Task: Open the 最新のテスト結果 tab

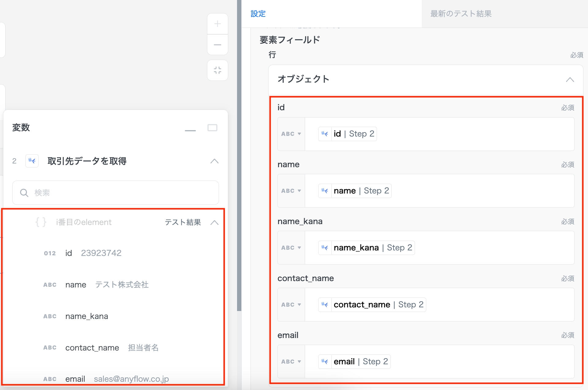Action: tap(461, 14)
